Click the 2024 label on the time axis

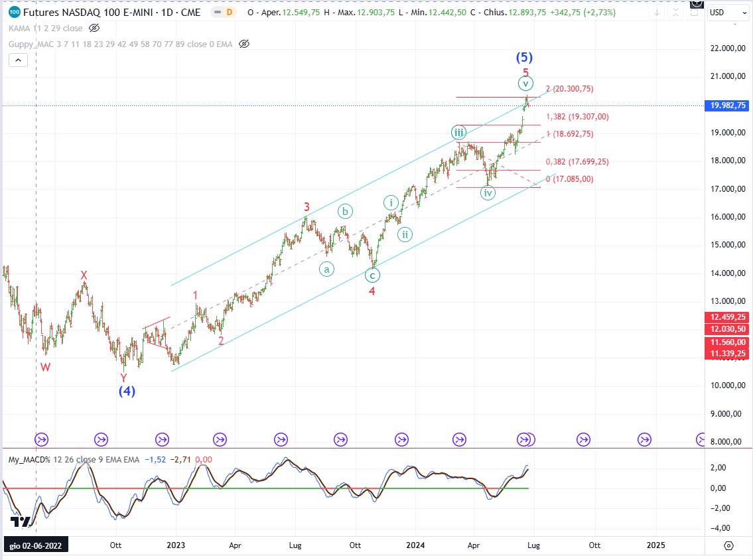415,545
